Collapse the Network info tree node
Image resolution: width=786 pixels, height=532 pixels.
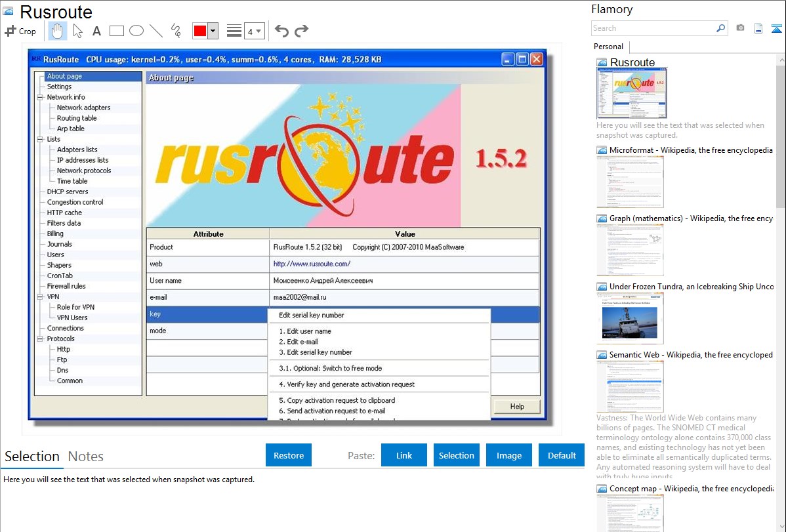[x=39, y=97]
